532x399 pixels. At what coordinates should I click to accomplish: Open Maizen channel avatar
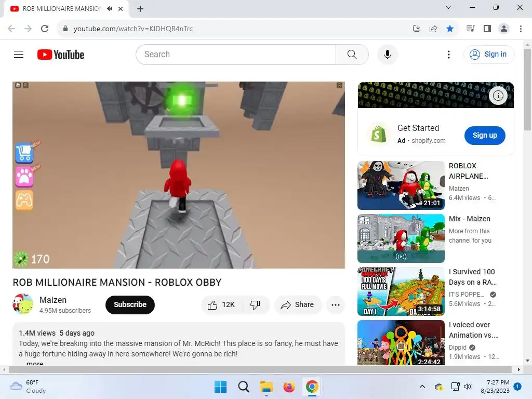pyautogui.click(x=23, y=304)
